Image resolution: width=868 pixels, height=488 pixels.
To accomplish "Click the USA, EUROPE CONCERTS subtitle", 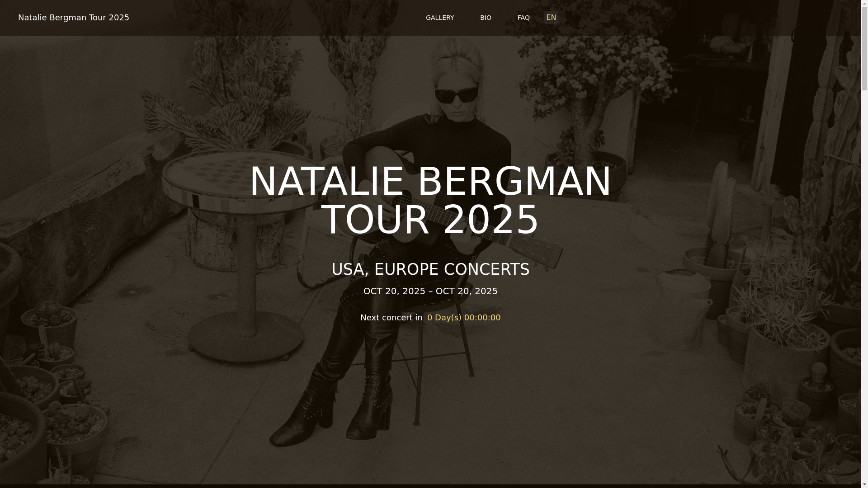I will click(430, 269).
